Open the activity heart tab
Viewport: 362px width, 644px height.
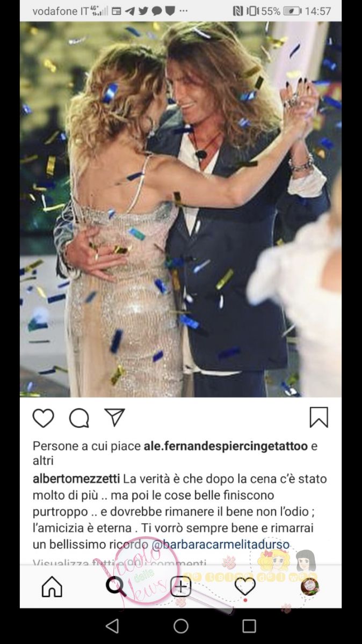tap(245, 587)
